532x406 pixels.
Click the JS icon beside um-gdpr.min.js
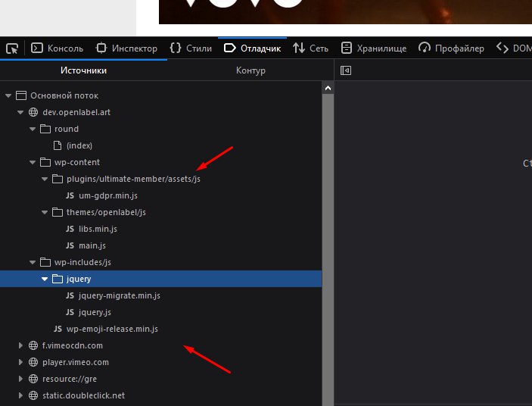[x=70, y=195]
